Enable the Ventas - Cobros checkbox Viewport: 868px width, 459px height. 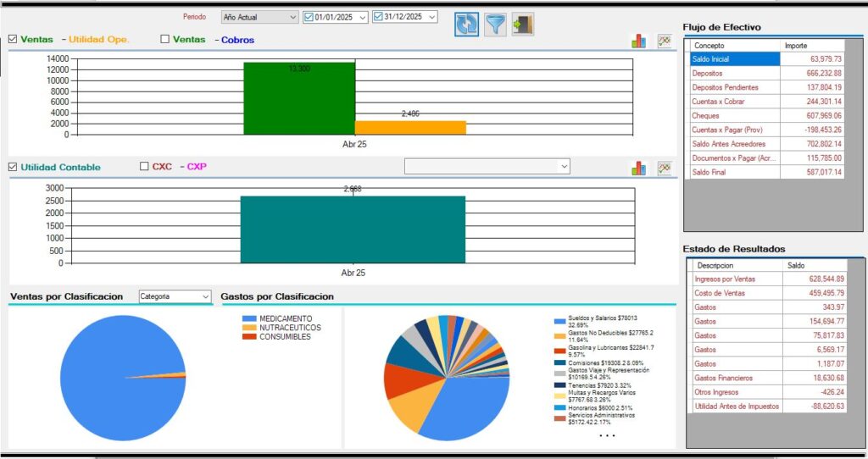(165, 39)
